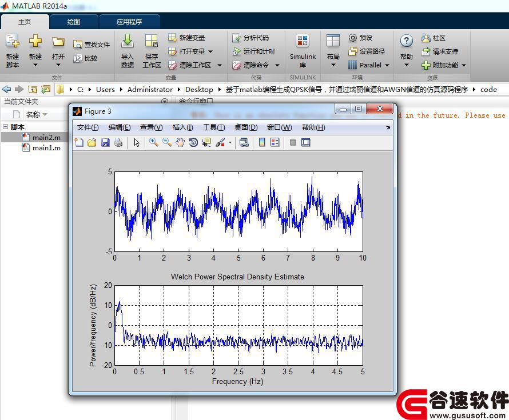This screenshot has height=420, width=509.
Task: Click Compare (比较) in the file section
Action: tap(85, 58)
